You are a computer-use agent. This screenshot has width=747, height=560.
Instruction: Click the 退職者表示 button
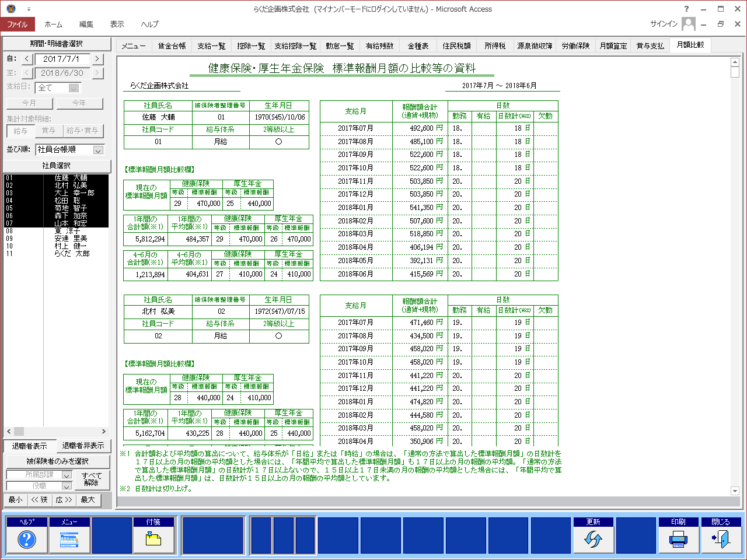(x=30, y=446)
